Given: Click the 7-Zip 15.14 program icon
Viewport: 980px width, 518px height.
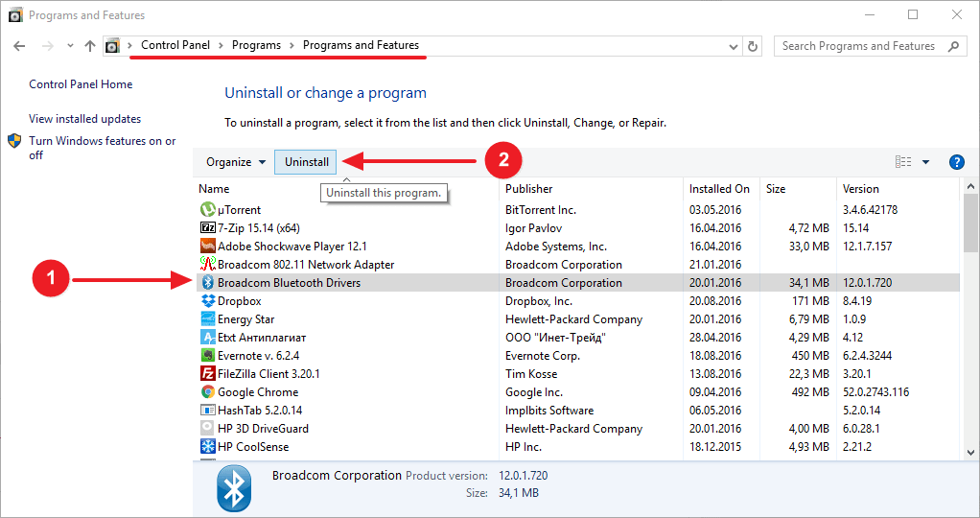Looking at the screenshot, I should [207, 227].
